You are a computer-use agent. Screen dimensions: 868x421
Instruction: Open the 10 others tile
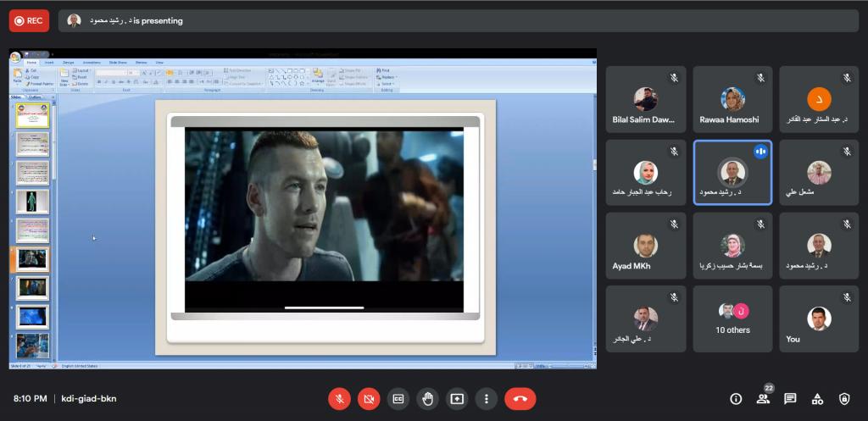[732, 319]
